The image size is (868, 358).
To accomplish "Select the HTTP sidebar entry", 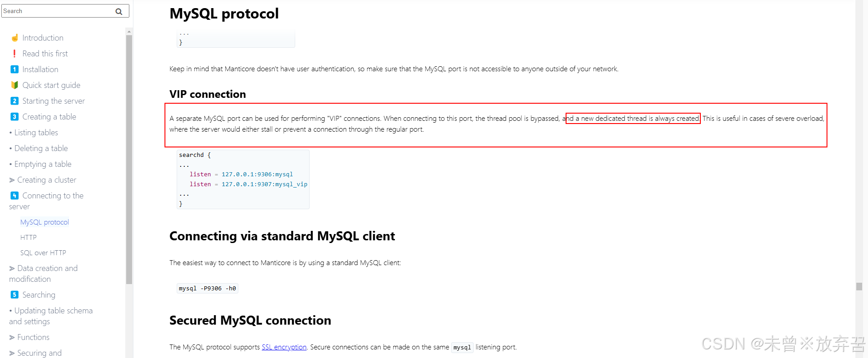I will click(x=28, y=238).
